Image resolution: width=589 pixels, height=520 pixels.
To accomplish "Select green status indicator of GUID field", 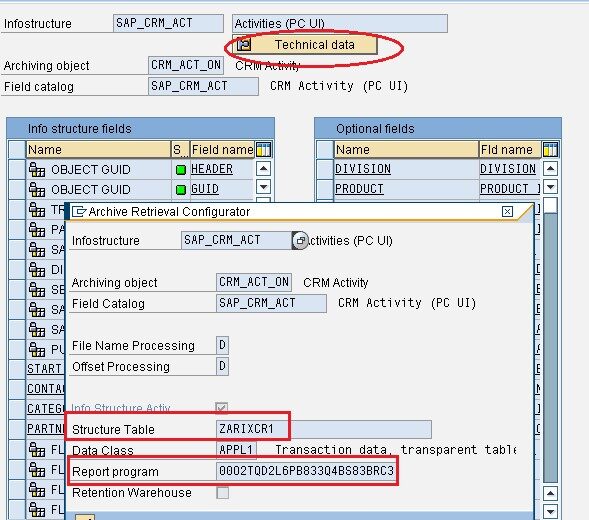I will click(x=181, y=190).
